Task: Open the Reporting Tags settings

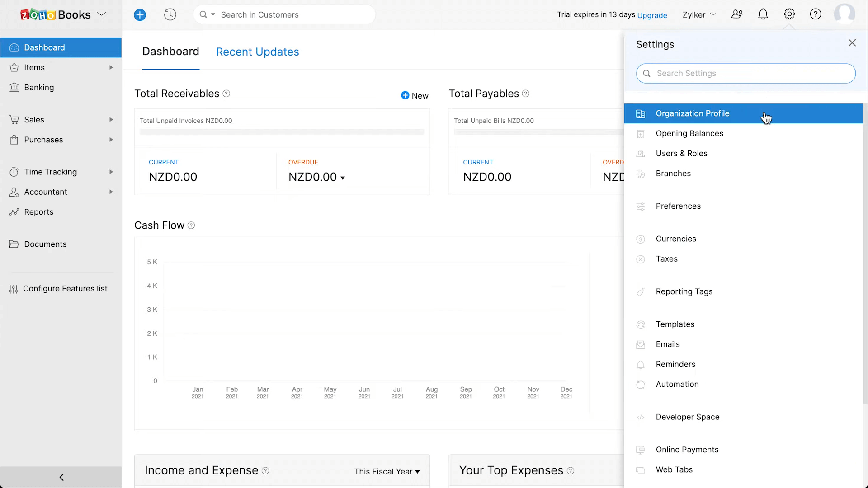Action: 684,291
